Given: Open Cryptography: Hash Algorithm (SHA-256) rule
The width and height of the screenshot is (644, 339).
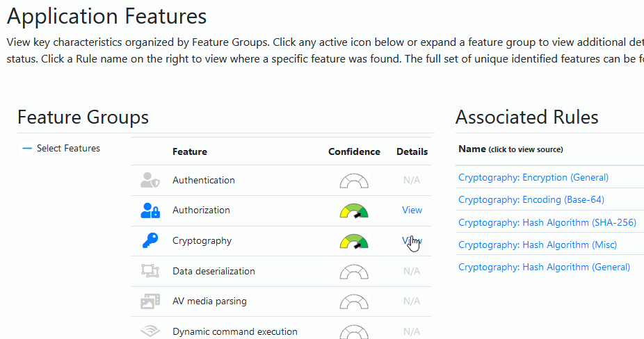Looking at the screenshot, I should coord(547,223).
